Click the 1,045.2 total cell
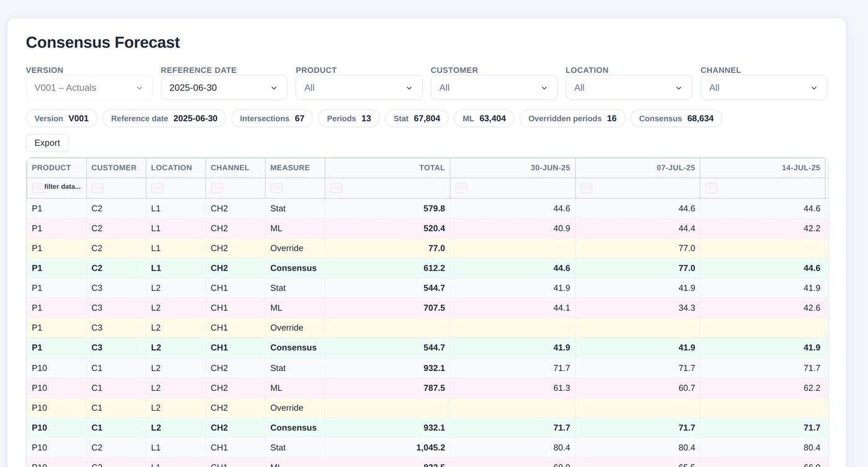The width and height of the screenshot is (868, 467). (x=387, y=448)
